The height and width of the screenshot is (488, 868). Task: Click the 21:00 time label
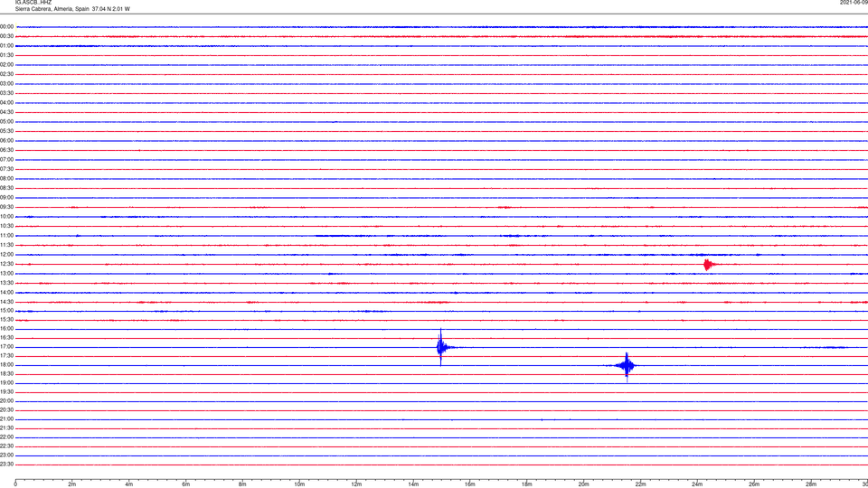[6, 419]
